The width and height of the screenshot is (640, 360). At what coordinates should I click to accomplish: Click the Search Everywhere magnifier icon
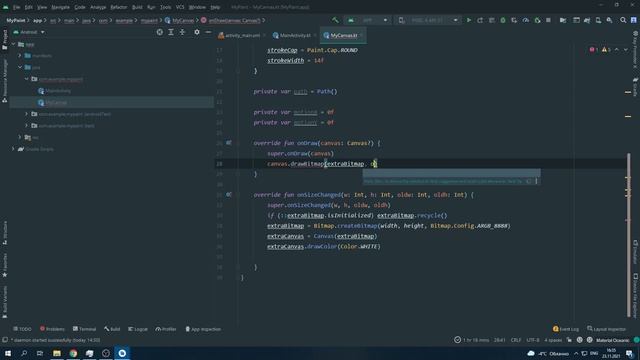point(623,20)
